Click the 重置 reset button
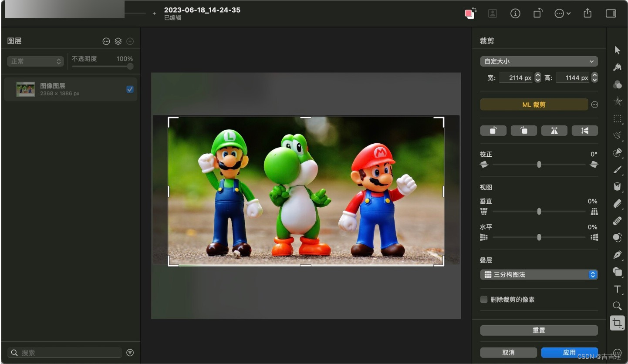The height and width of the screenshot is (364, 628). tap(539, 330)
